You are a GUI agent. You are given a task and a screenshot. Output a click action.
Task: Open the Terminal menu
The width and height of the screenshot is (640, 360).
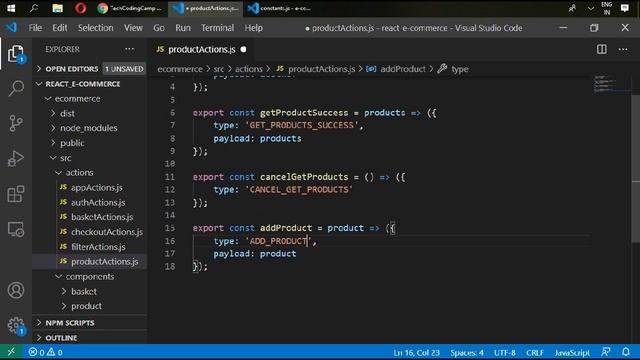(217, 28)
